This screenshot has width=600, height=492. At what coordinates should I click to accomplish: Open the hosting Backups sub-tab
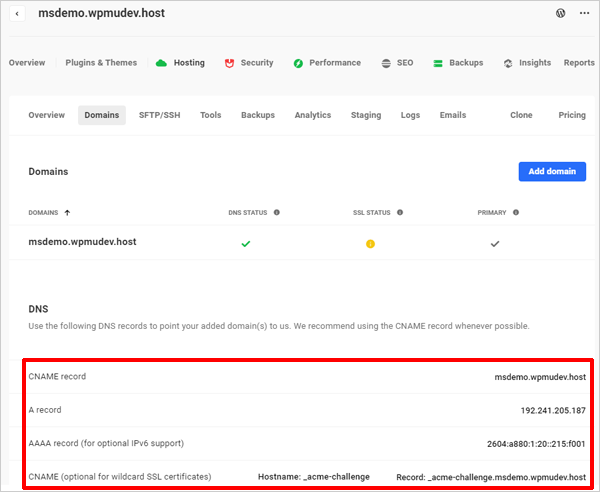258,115
